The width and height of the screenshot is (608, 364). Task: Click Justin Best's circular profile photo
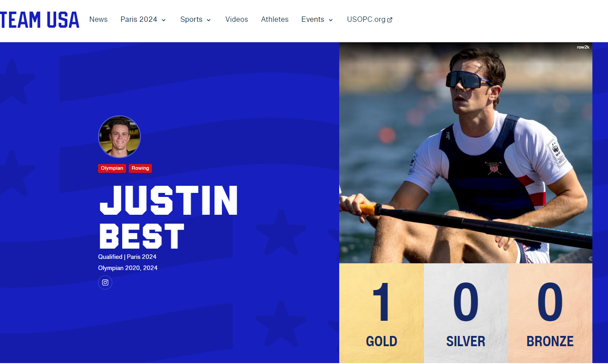click(x=119, y=137)
